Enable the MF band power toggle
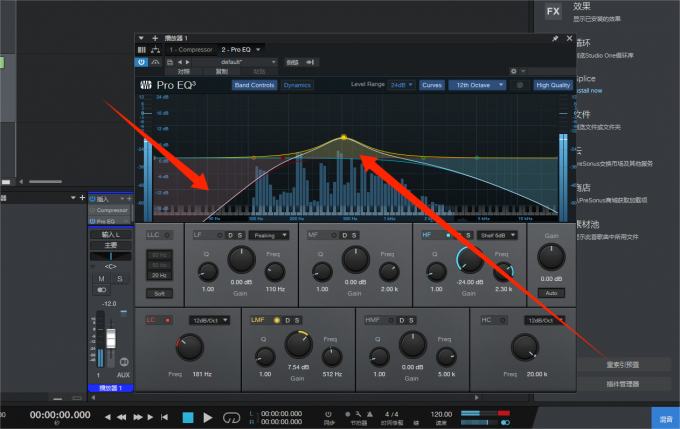The height and width of the screenshot is (429, 680). (x=334, y=235)
